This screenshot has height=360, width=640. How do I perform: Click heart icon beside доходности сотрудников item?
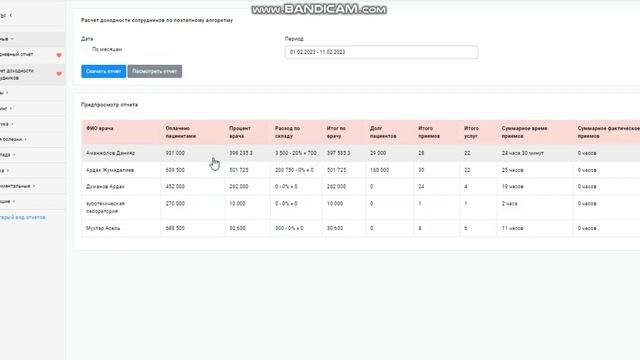[x=59, y=74]
